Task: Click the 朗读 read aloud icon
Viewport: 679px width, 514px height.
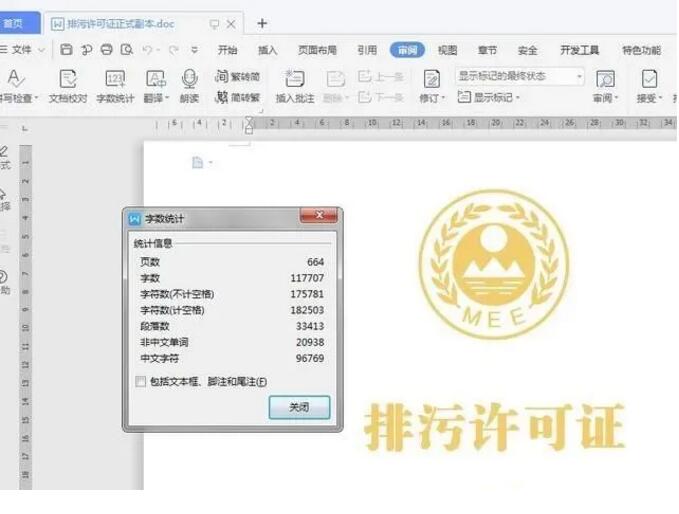Action: tap(189, 79)
